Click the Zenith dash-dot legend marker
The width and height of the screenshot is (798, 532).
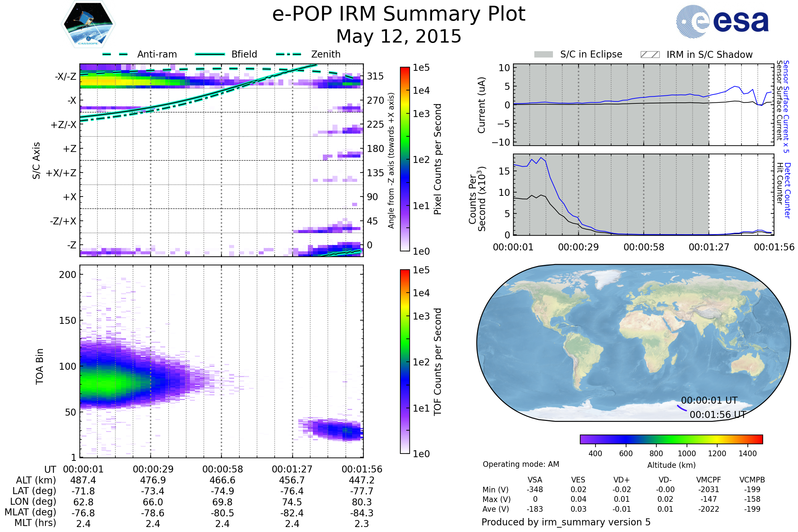tap(289, 54)
